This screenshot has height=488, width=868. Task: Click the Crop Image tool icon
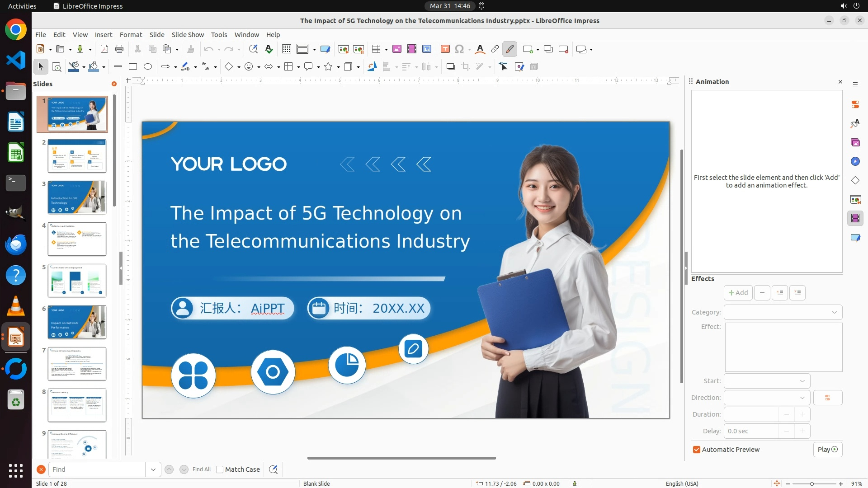point(466,67)
